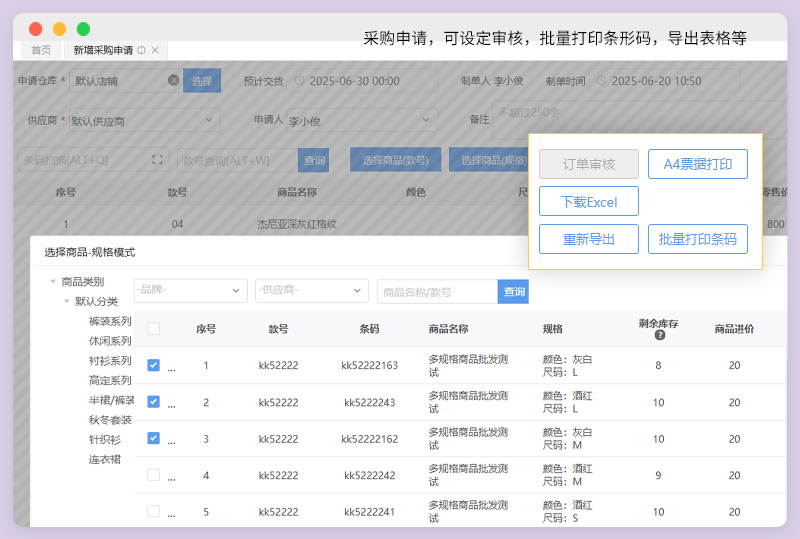Click the 颜色: 酒红 尺码: S spec cell

(567, 511)
